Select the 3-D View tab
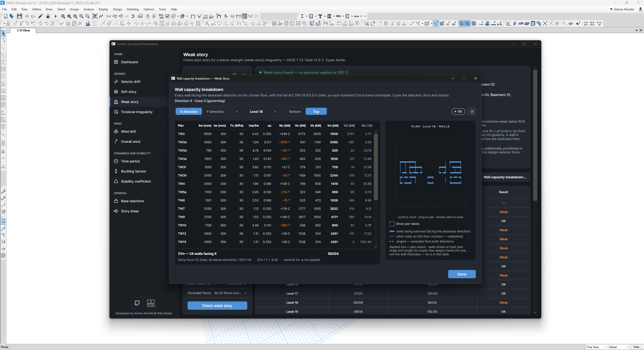This screenshot has width=644, height=350. coord(23,30)
